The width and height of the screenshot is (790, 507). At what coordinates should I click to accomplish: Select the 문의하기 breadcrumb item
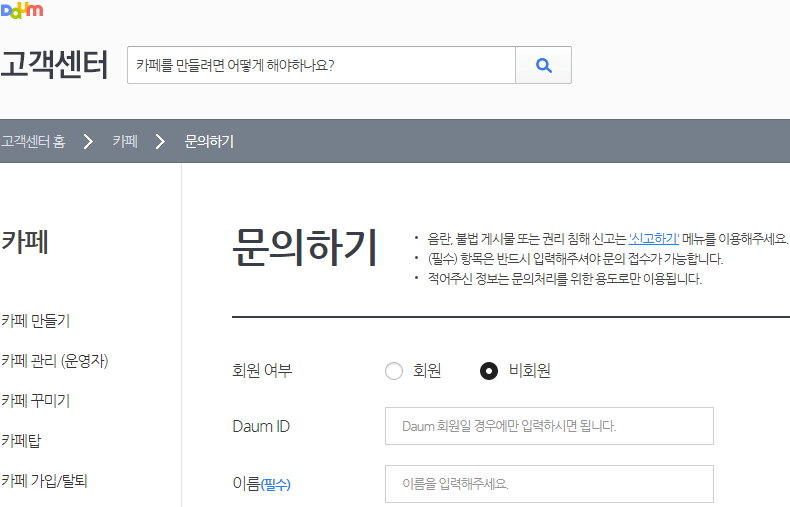pyautogui.click(x=209, y=142)
